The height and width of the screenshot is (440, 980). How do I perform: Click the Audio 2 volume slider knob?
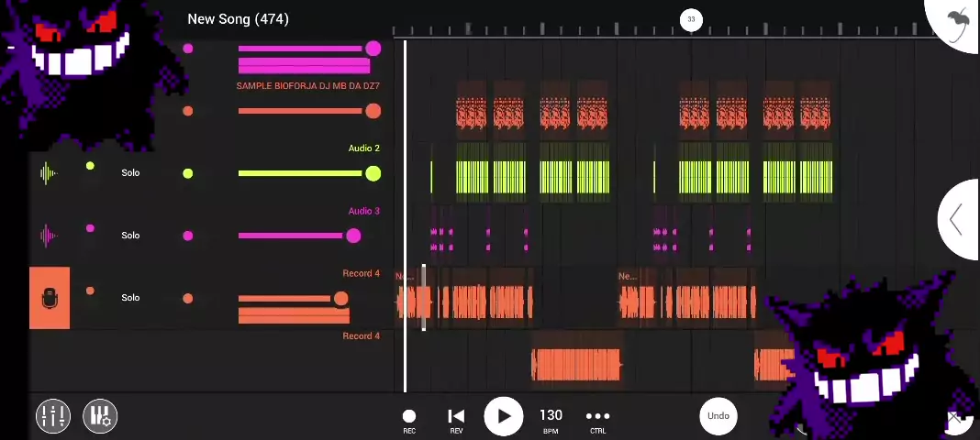(373, 173)
